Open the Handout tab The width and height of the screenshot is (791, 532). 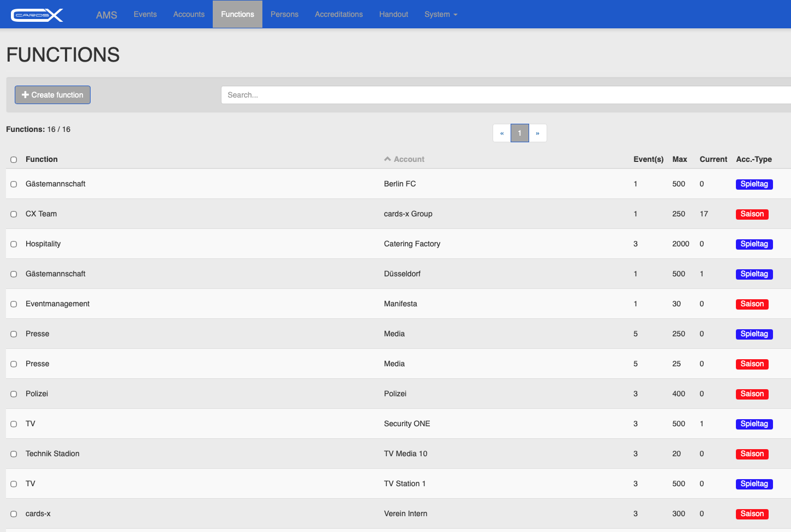[x=393, y=14]
